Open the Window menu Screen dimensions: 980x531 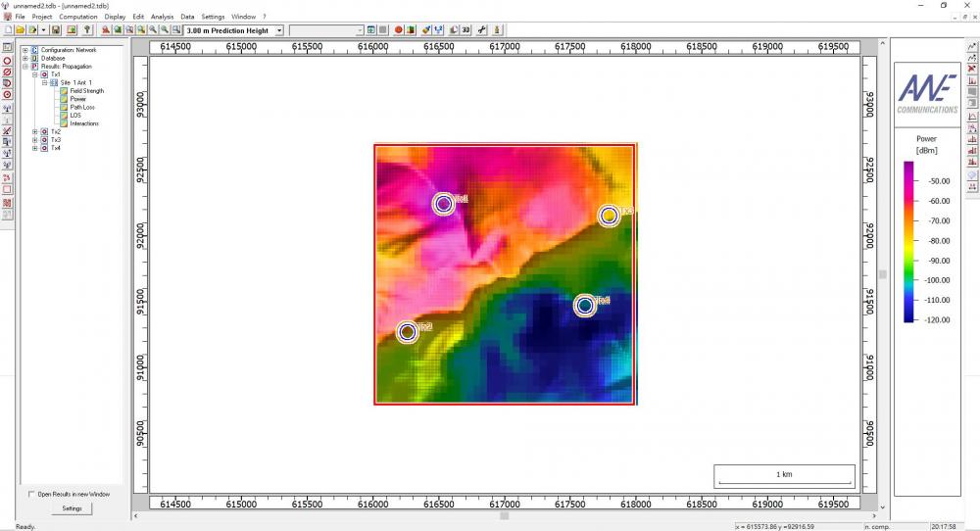[243, 17]
